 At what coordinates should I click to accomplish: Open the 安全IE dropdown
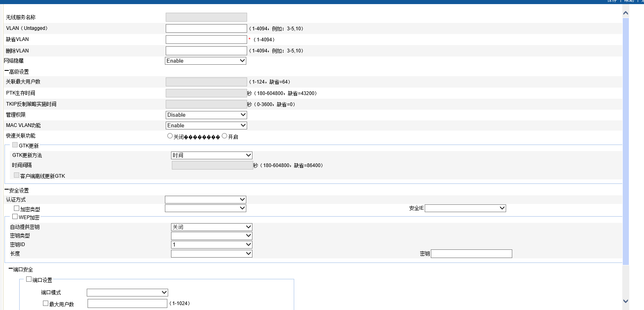click(x=465, y=208)
